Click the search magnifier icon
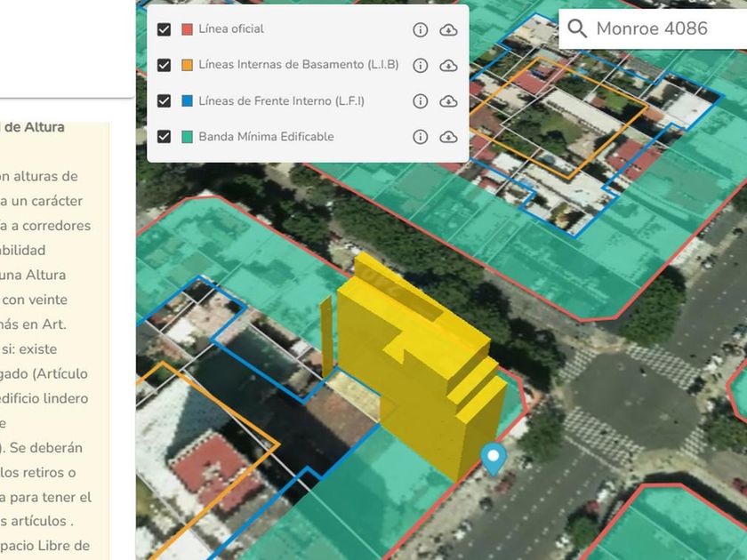Screen dimensions: 747x560 [577, 28]
